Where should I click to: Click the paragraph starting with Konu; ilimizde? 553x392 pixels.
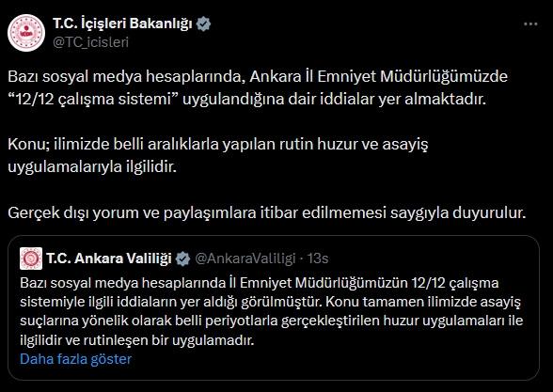point(218,155)
